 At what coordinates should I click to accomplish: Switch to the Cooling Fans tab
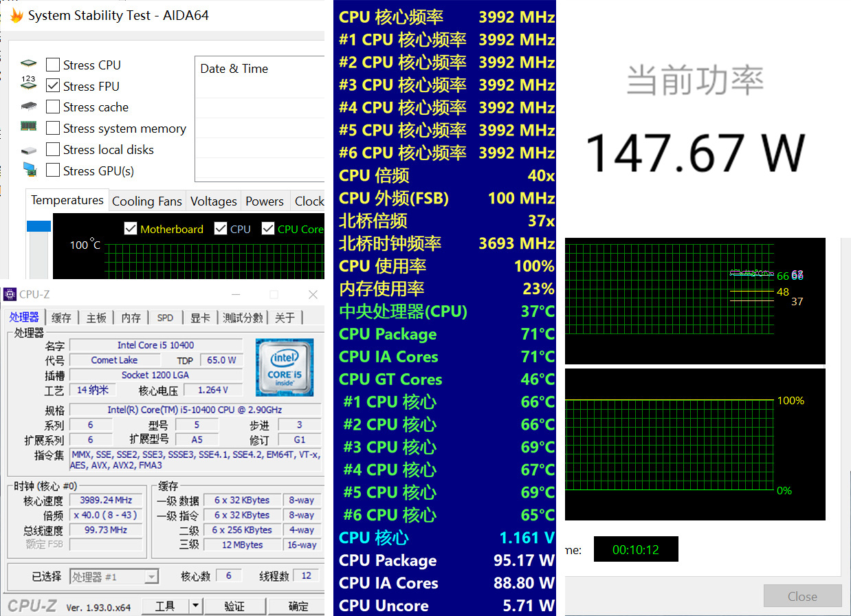pos(146,201)
